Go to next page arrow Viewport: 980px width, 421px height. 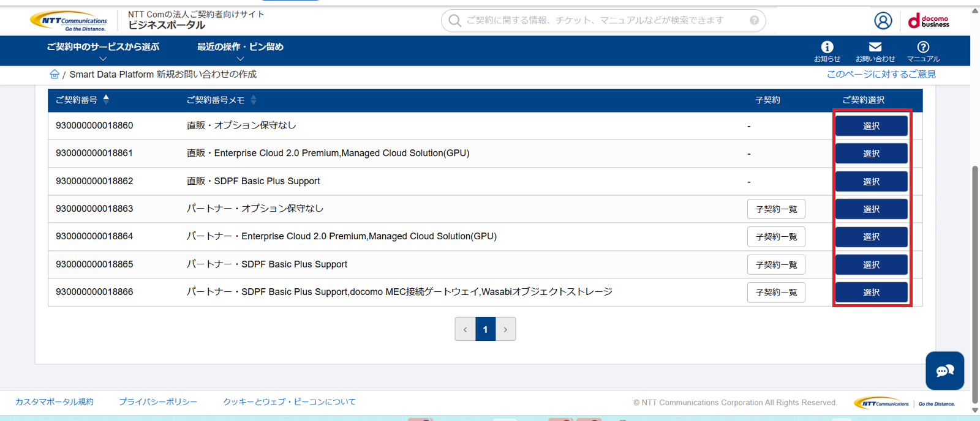click(x=505, y=329)
